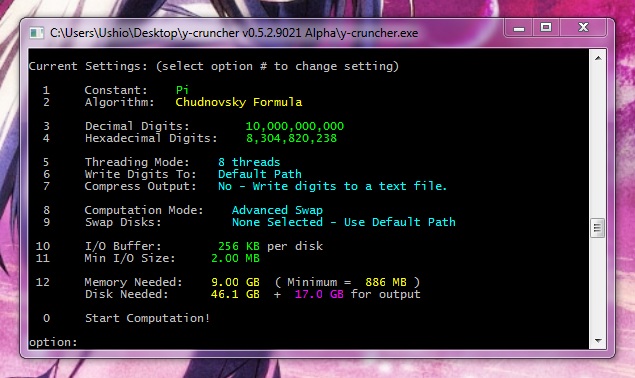Viewport: 635px width, 378px height.
Task: Click the console window icon in title bar
Action: click(36, 33)
